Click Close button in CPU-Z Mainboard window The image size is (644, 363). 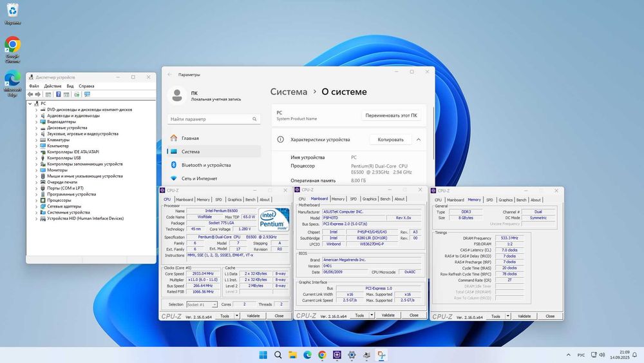(413, 315)
